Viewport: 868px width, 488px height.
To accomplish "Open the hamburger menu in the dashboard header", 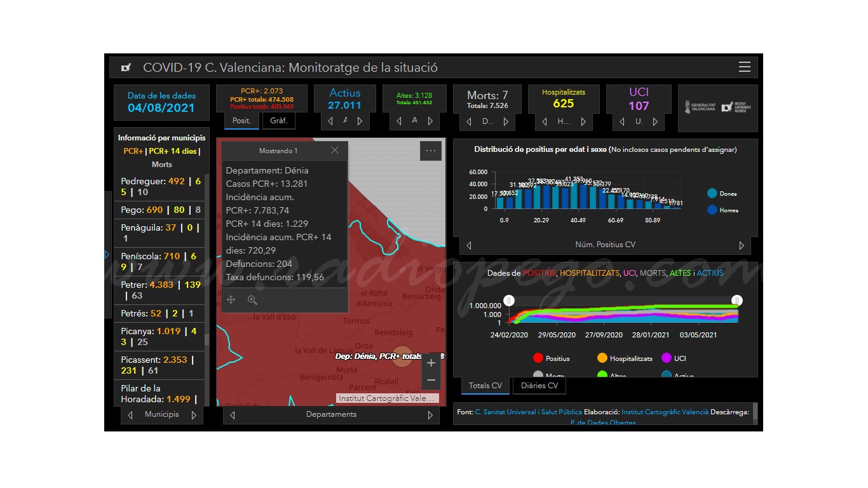I will point(744,67).
